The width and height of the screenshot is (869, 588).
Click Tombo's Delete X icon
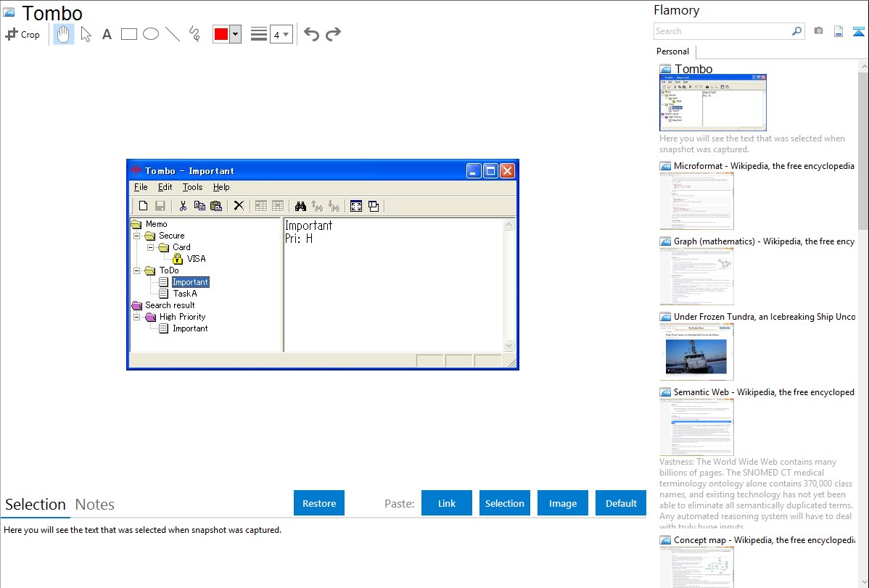click(239, 206)
